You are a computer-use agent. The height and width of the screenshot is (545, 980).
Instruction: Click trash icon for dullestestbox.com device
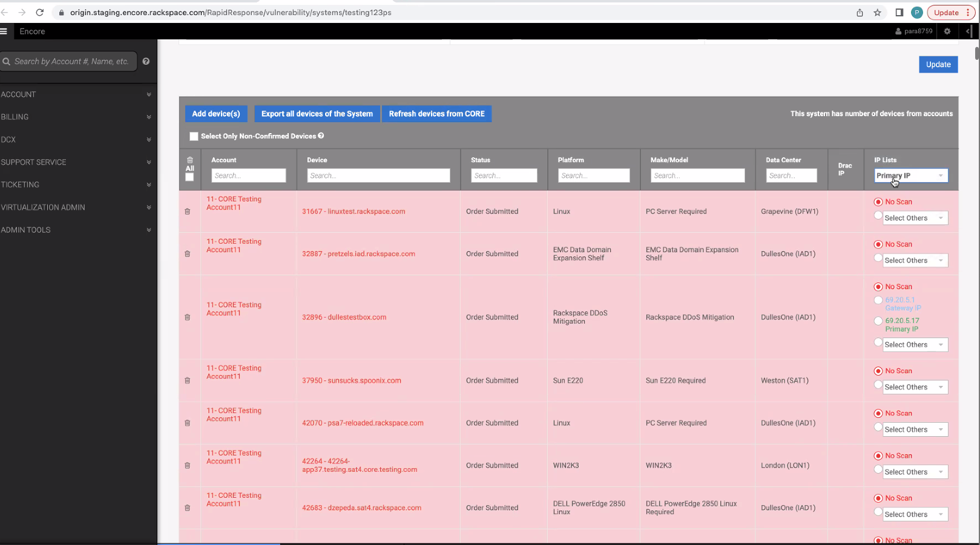click(188, 318)
